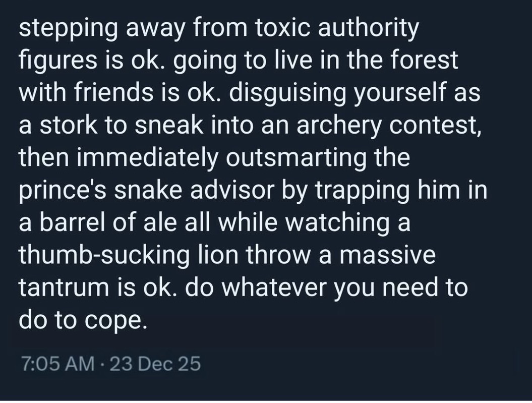532x403 pixels.
Task: Click on 'thumb-sucking lion'
Action: [x=129, y=256]
